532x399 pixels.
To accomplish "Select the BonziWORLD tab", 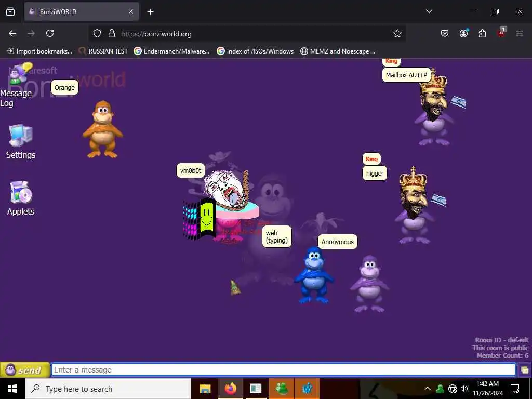I will pos(82,11).
